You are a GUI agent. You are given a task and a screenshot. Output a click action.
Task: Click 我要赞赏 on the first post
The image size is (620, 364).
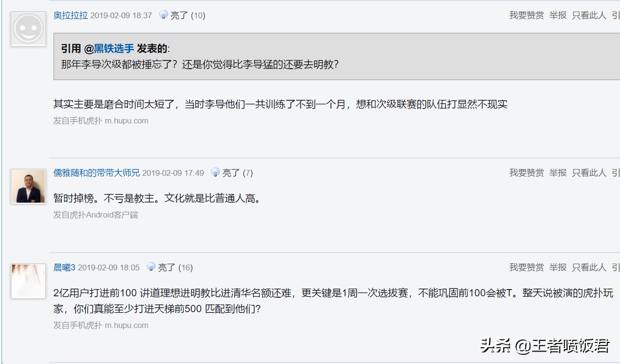click(x=526, y=15)
